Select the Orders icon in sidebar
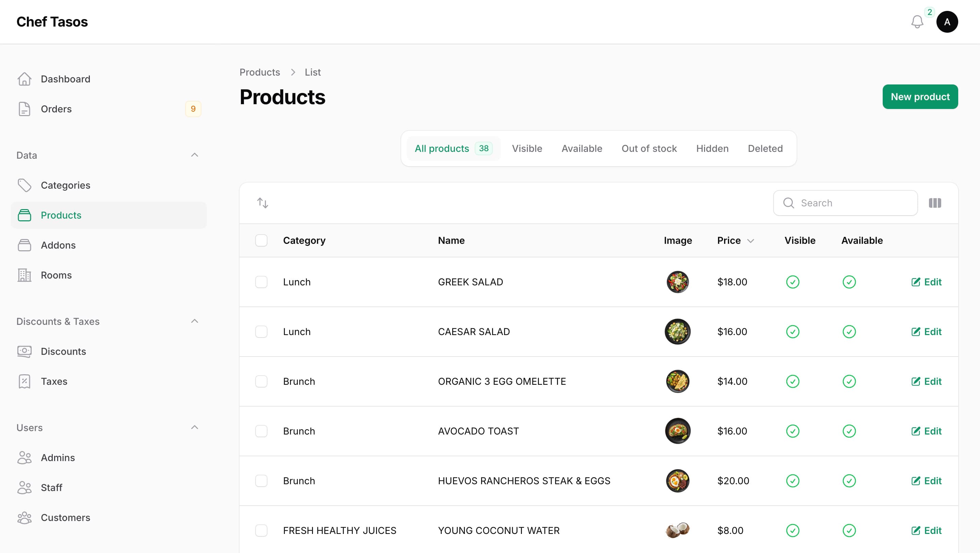980x553 pixels. [x=25, y=109]
